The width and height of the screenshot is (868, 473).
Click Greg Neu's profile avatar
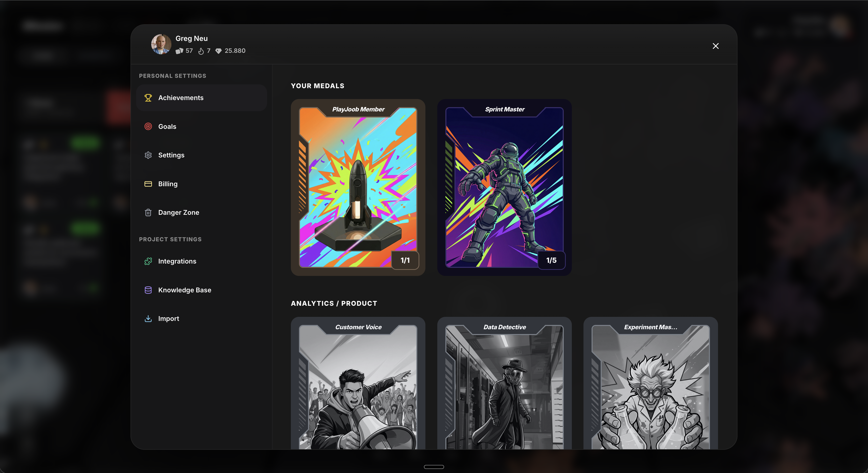pyautogui.click(x=161, y=44)
